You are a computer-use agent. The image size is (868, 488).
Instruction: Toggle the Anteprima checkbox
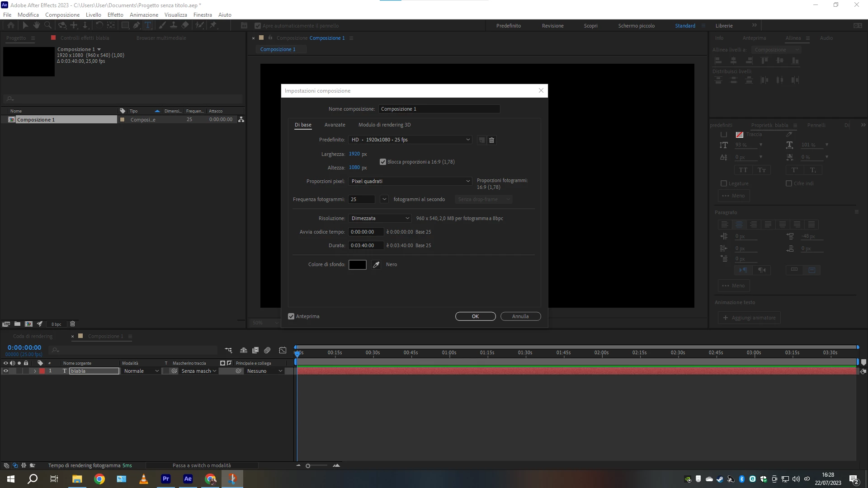click(x=291, y=316)
